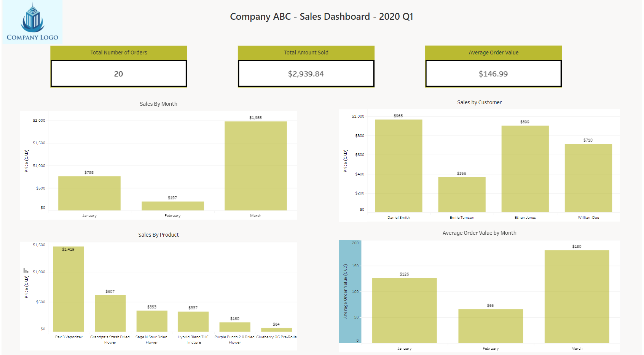
Task: Click the Blueberry OG Pre-Rolls axis label
Action: coord(276,337)
